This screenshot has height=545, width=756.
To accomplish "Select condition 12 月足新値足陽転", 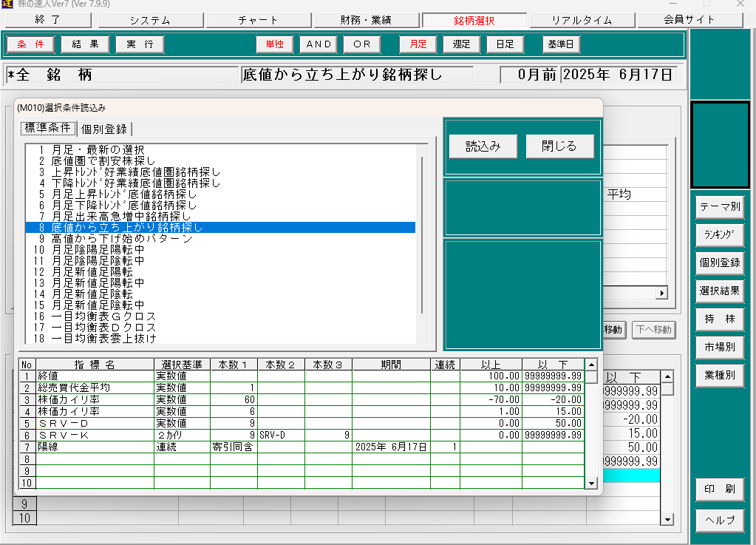I will [220, 272].
